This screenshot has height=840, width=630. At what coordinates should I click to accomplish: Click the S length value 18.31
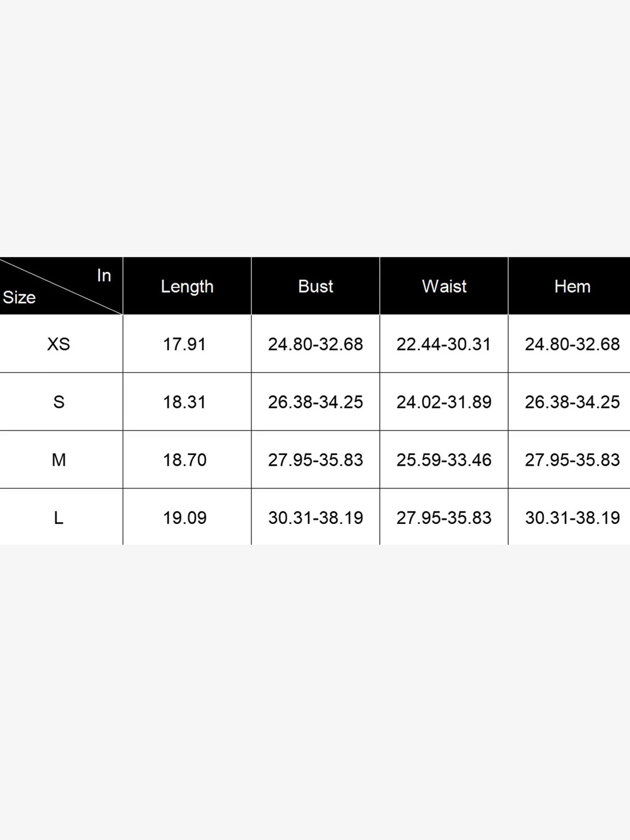pyautogui.click(x=184, y=402)
